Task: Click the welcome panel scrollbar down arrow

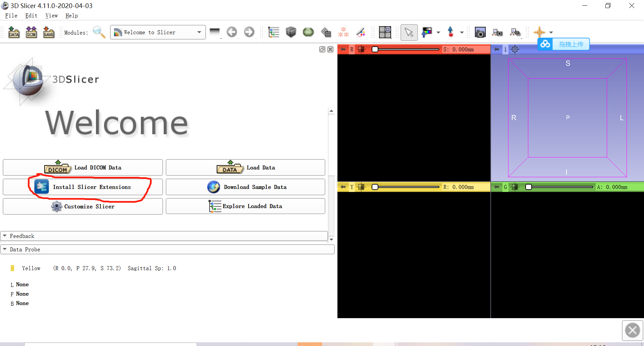Action: pos(331,239)
